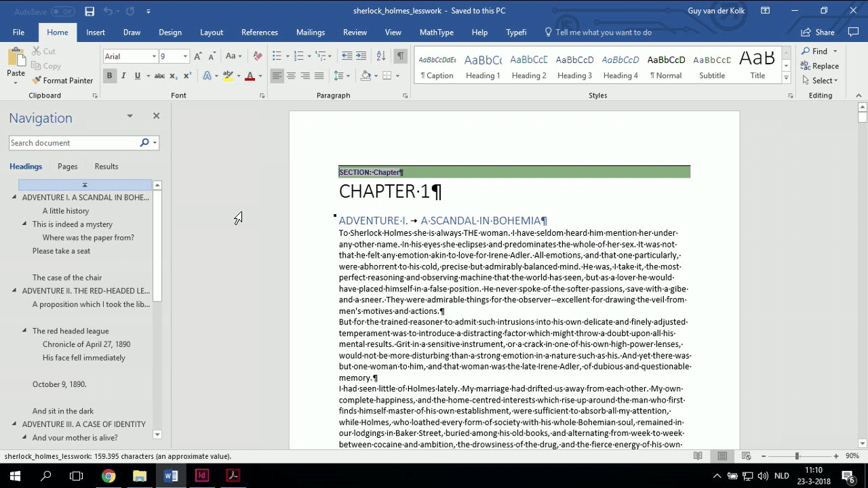
Task: Apply the Title style
Action: pos(757,66)
